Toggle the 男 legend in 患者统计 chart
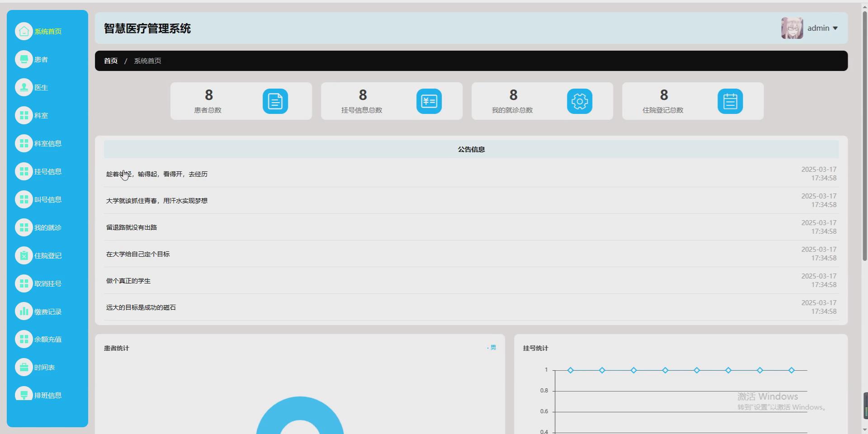The width and height of the screenshot is (868, 434). 492,348
